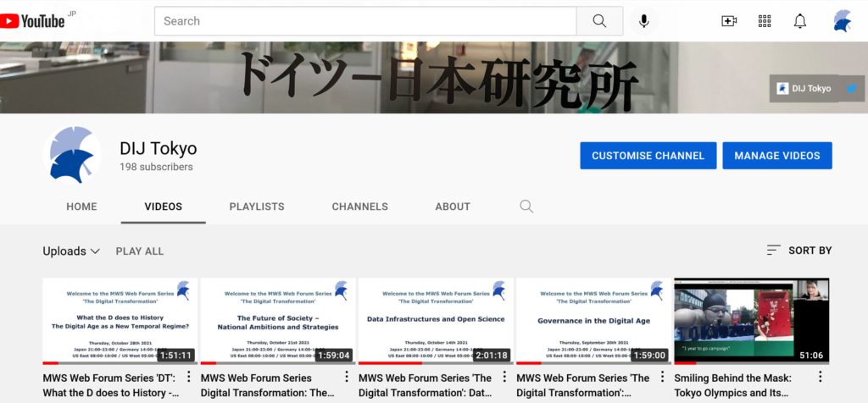868x403 pixels.
Task: Open 'The Digital Transformation': Dat... title
Action: (x=426, y=386)
